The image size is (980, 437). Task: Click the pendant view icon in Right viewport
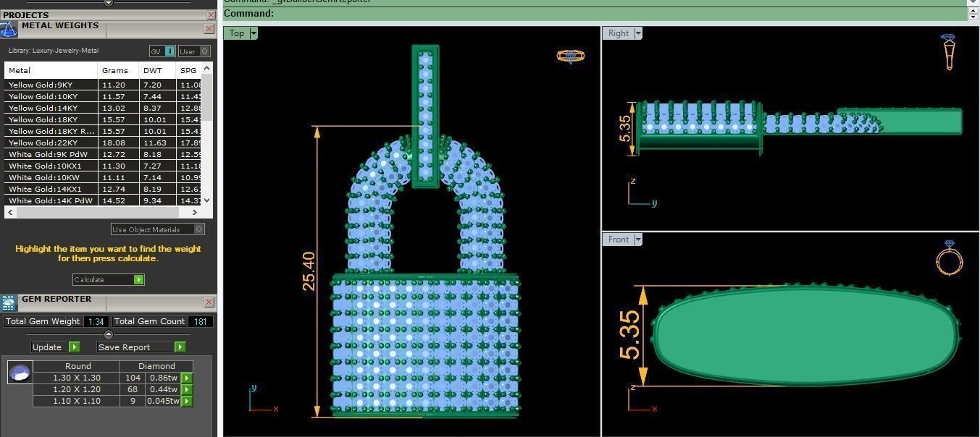tap(949, 51)
